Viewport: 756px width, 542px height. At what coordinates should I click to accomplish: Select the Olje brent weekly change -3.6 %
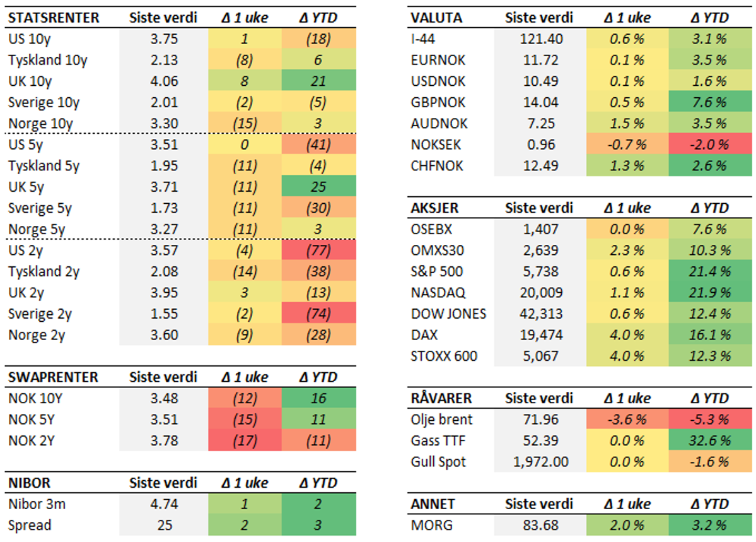click(627, 420)
